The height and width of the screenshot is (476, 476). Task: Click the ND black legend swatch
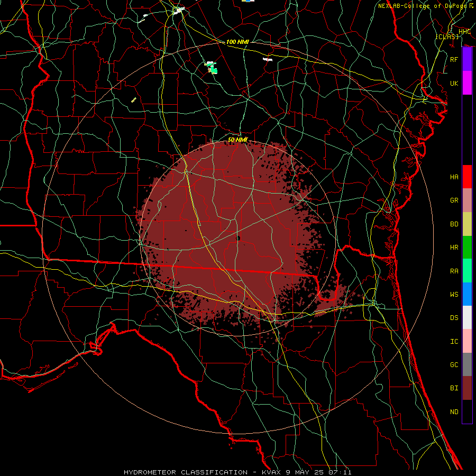tap(467, 411)
